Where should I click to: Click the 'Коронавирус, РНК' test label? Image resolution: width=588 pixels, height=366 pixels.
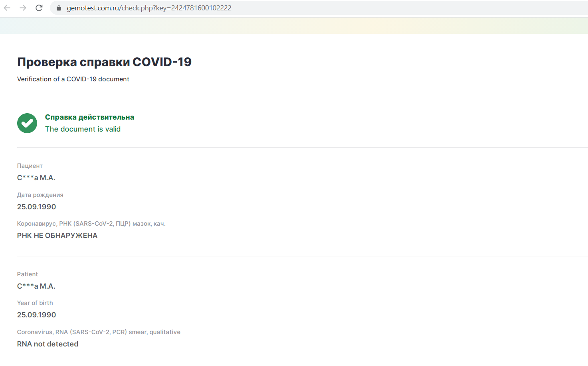tap(91, 224)
